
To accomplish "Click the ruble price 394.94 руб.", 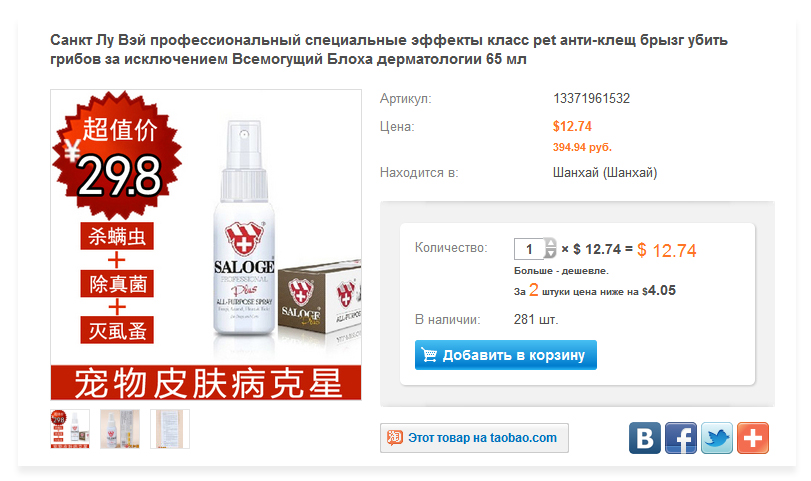I will coord(582,147).
